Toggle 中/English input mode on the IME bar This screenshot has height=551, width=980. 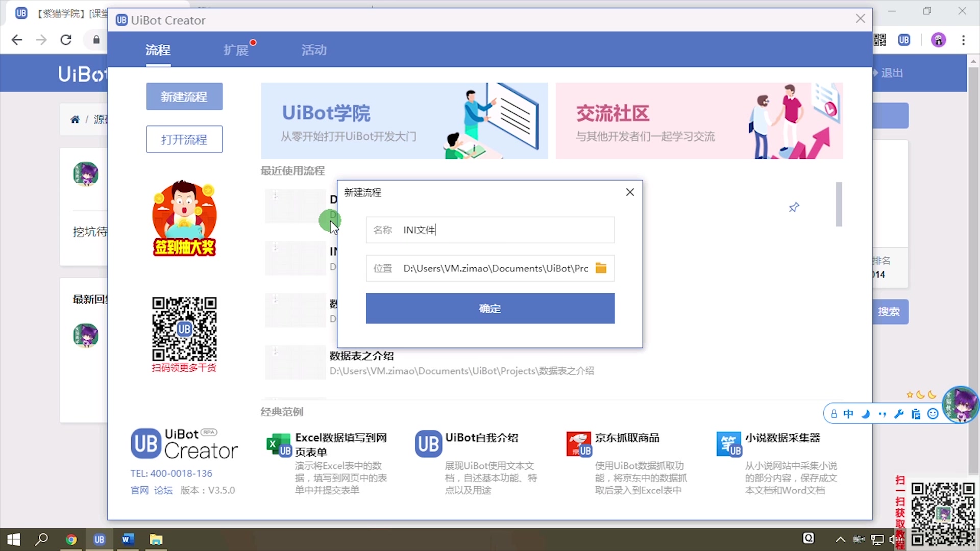pyautogui.click(x=848, y=414)
